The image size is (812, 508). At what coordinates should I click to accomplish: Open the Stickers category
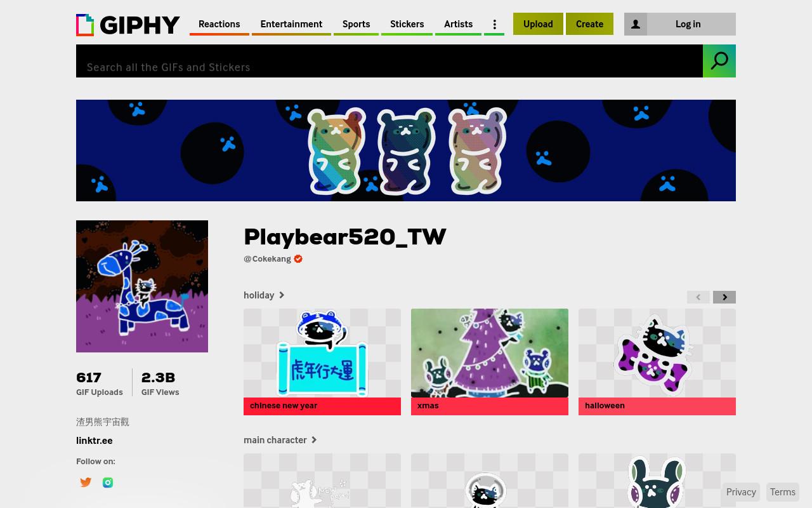407,24
